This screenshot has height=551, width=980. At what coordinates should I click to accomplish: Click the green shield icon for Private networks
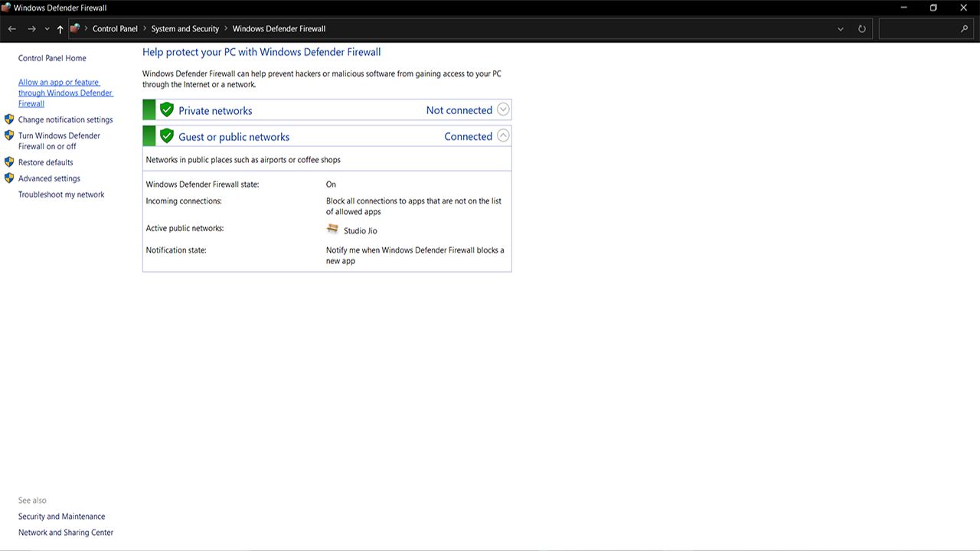click(x=167, y=110)
